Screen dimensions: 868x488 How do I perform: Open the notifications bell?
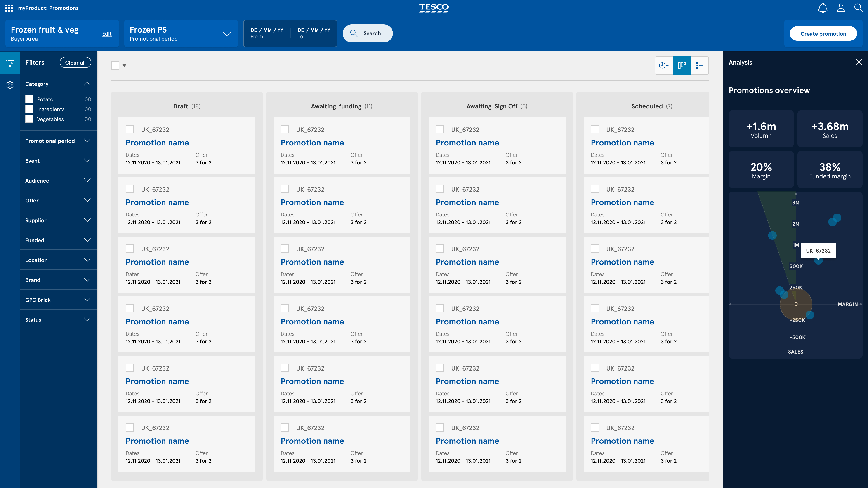point(823,8)
